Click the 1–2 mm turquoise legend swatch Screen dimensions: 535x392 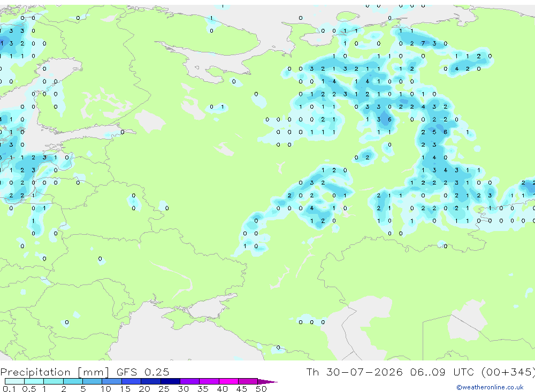(x=53, y=381)
